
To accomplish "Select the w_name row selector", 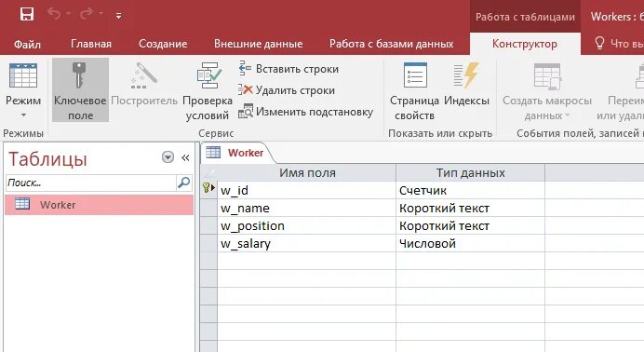I will pyautogui.click(x=208, y=209).
